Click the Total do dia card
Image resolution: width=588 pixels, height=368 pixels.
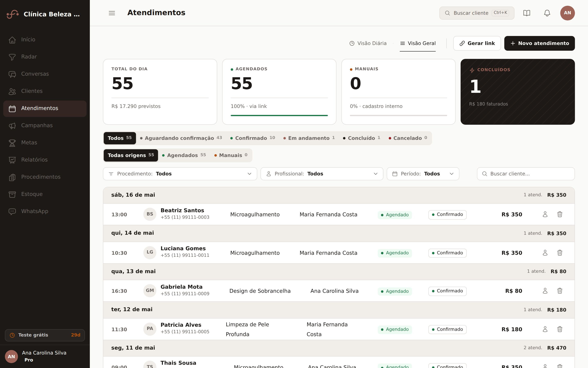click(x=160, y=92)
